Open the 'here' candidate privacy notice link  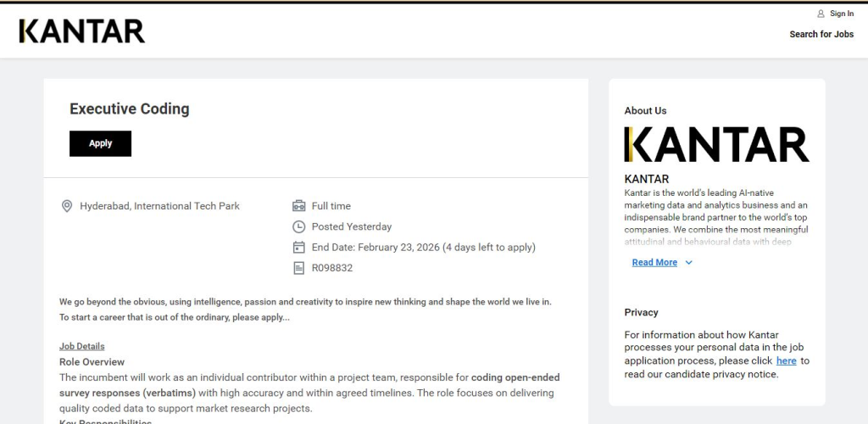pos(786,361)
